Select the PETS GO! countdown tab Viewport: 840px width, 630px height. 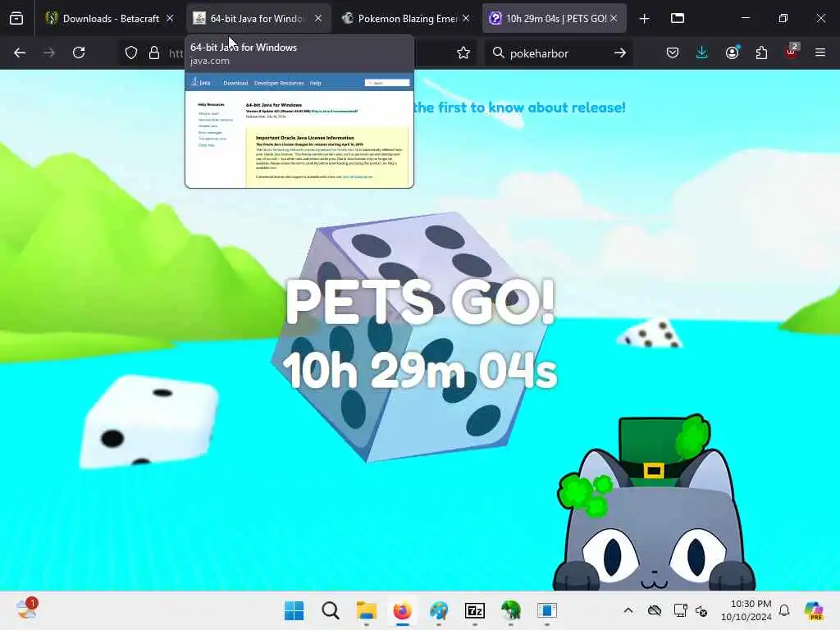pos(555,18)
